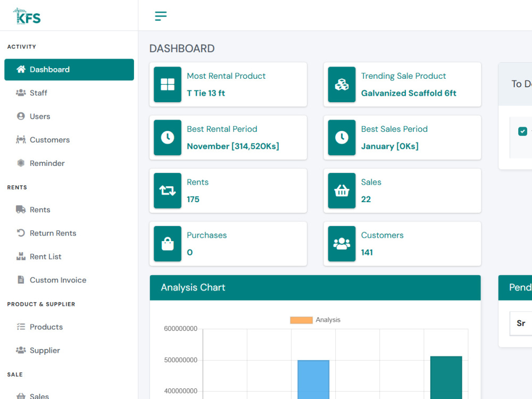The width and height of the screenshot is (532, 399).
Task: Click the Best Sales Period clock icon
Action: [x=342, y=137]
